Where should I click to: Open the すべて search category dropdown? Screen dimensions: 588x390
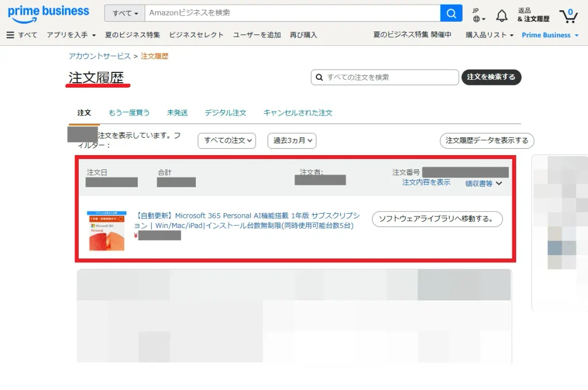[125, 13]
